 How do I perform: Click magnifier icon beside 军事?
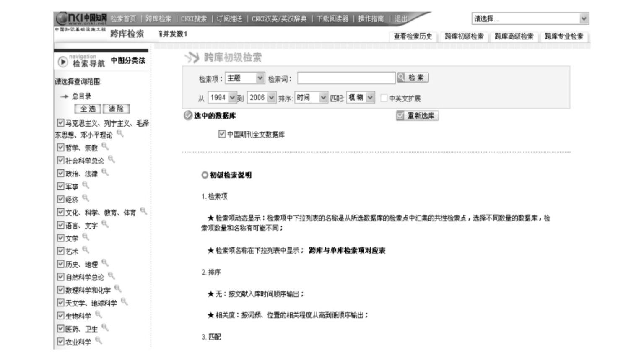(x=86, y=185)
